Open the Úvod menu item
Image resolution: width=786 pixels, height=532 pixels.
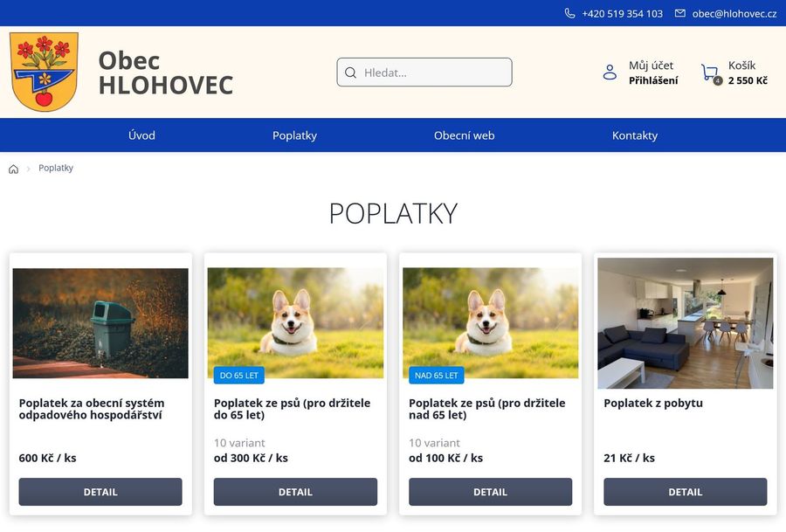141,135
